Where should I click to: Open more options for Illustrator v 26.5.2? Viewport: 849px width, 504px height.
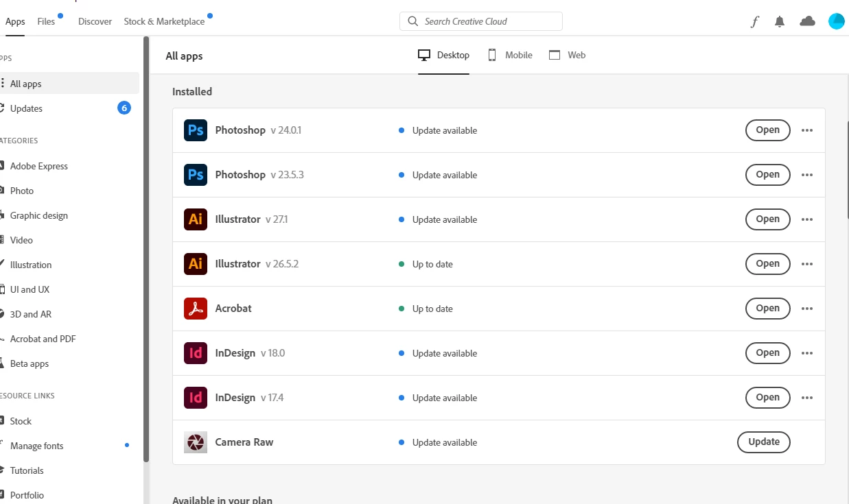click(807, 264)
